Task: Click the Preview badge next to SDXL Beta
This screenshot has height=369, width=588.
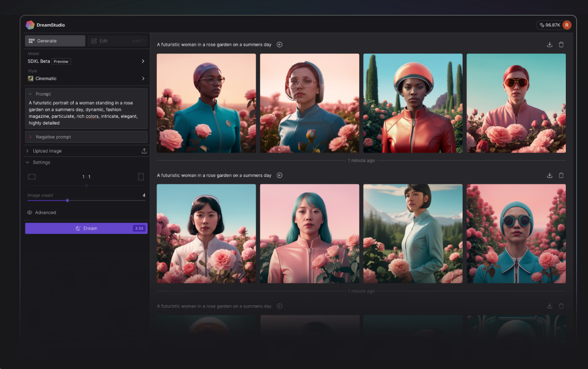Action: point(61,62)
